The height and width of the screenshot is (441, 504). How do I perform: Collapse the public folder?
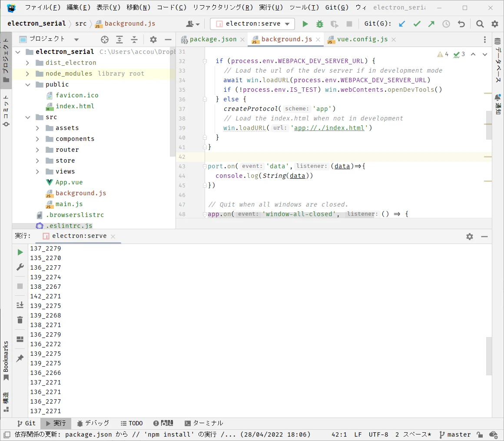click(x=28, y=85)
